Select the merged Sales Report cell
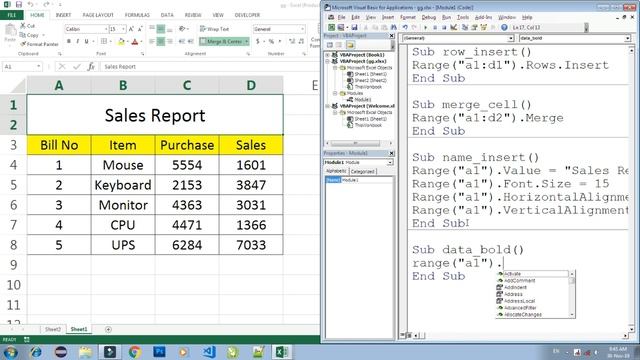 coord(155,115)
